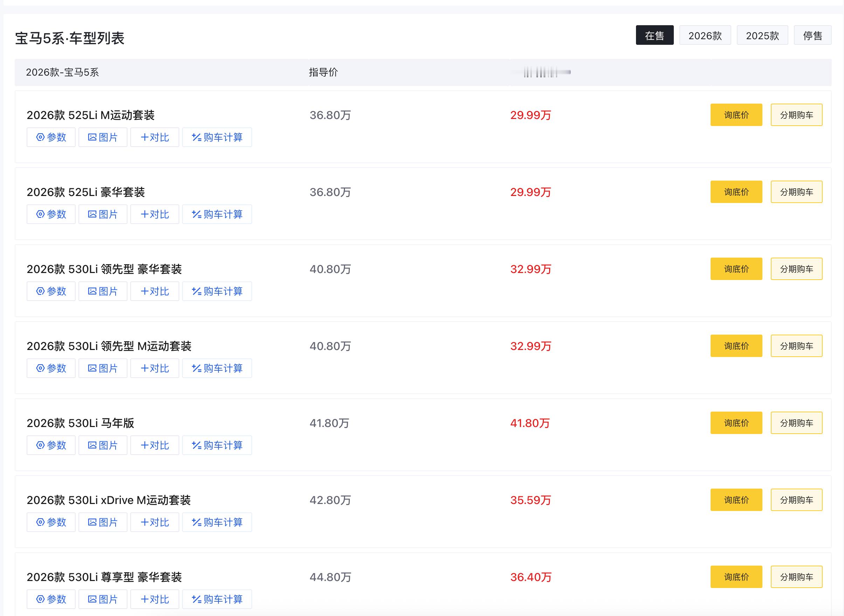Open 购车计算 for 530Li 领先型 豪华套装
Screen dimensions: 844x616
click(x=217, y=291)
